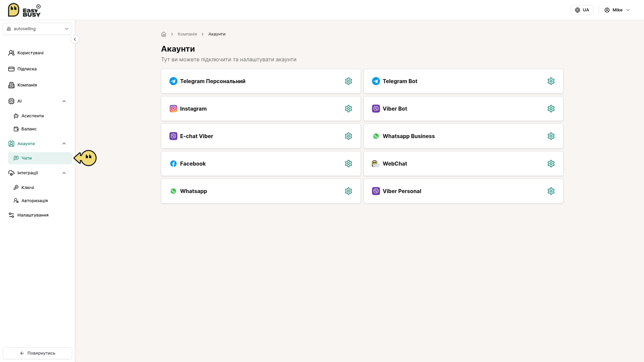The image size is (644, 362).
Task: Click the home icon in breadcrumb
Action: tap(164, 34)
